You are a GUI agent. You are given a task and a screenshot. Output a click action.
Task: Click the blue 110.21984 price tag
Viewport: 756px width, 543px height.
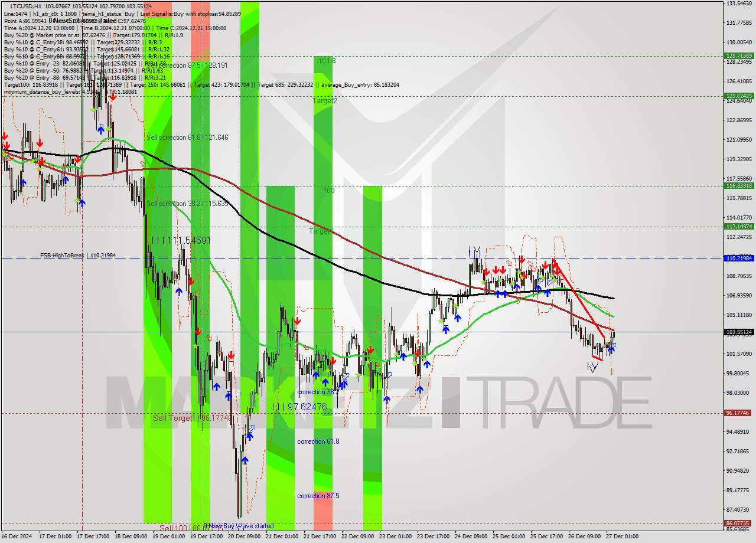point(738,259)
